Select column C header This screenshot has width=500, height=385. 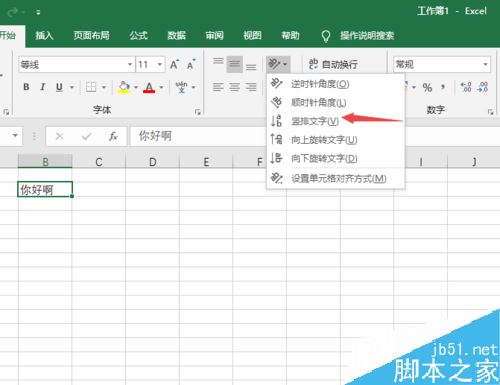99,162
